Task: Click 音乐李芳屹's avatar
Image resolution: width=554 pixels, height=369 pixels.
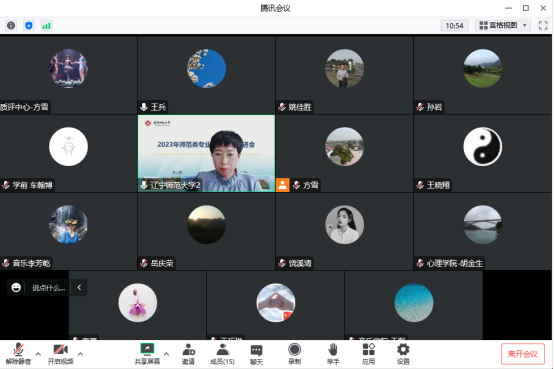Action: pos(68,224)
